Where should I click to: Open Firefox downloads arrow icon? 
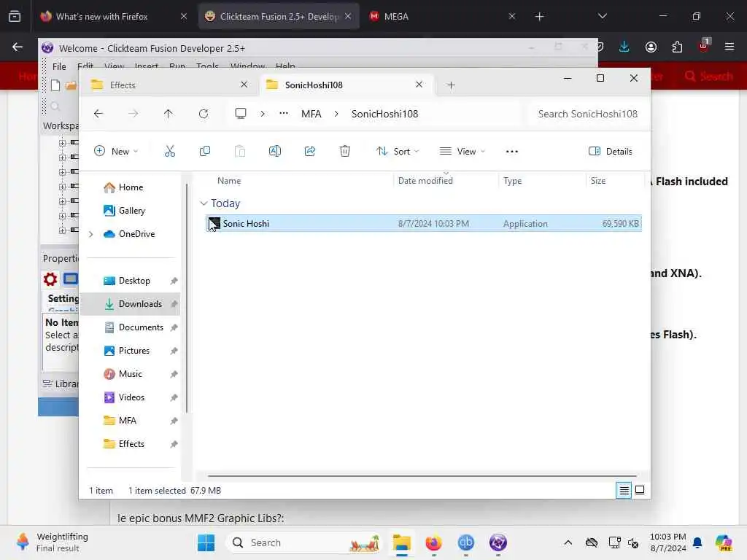pos(624,47)
